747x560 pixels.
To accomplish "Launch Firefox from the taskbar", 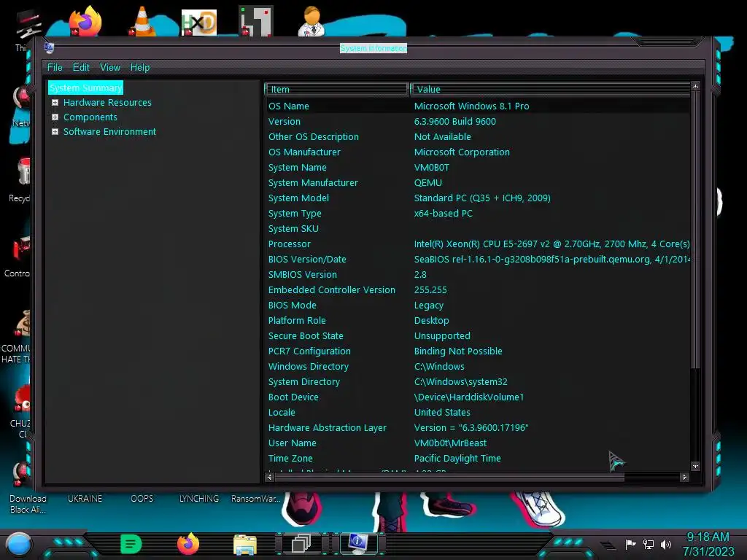I will pos(188,544).
